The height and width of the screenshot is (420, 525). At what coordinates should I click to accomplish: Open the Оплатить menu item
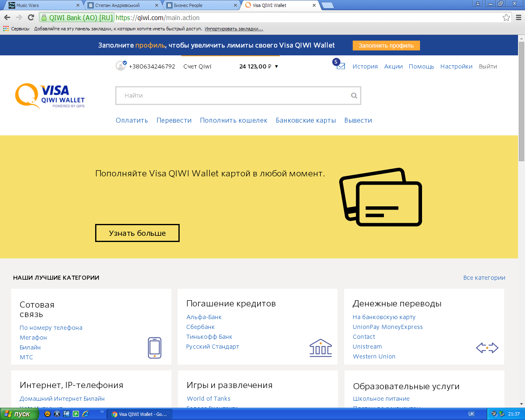132,120
